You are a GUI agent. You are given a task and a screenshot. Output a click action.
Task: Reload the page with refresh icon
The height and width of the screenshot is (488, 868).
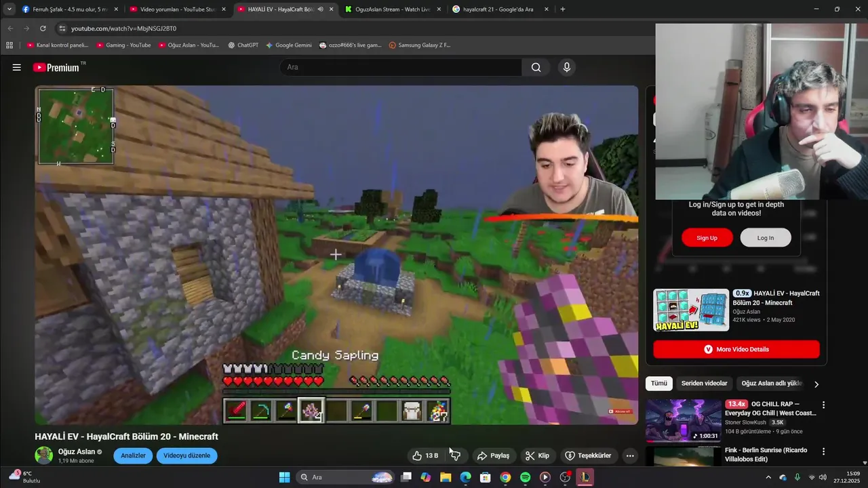43,28
